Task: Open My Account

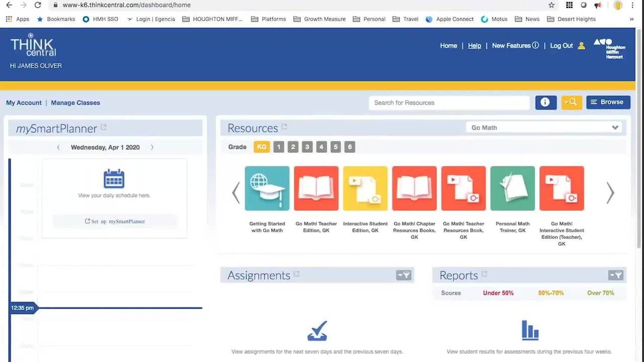Action: tap(24, 103)
